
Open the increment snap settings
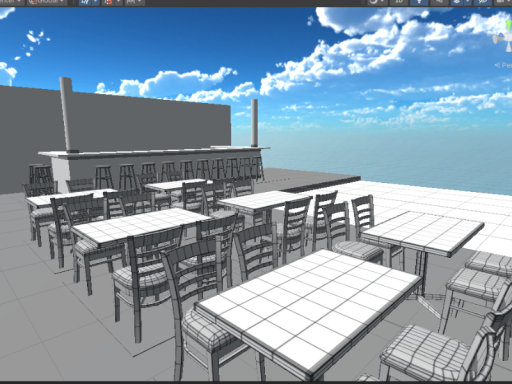coord(135,2)
